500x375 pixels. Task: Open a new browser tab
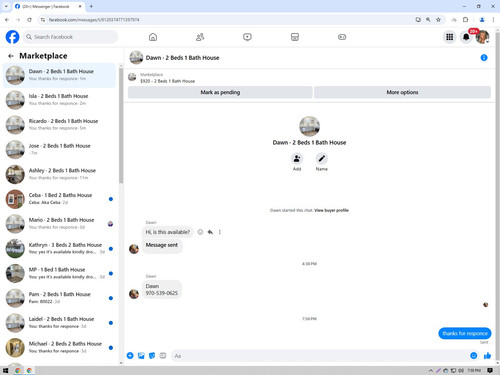click(91, 6)
